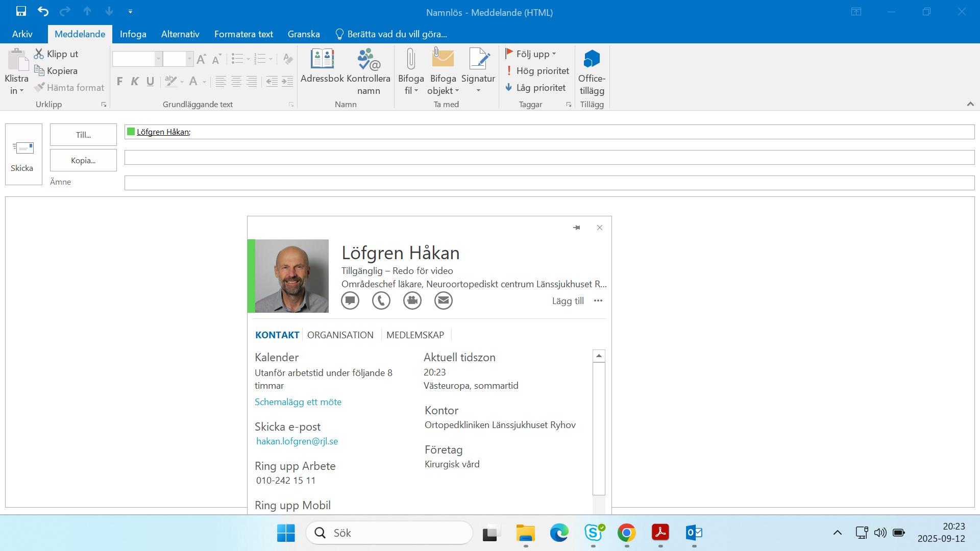Open the ORGANISATION tab in contact card
This screenshot has width=980, height=551.
340,335
